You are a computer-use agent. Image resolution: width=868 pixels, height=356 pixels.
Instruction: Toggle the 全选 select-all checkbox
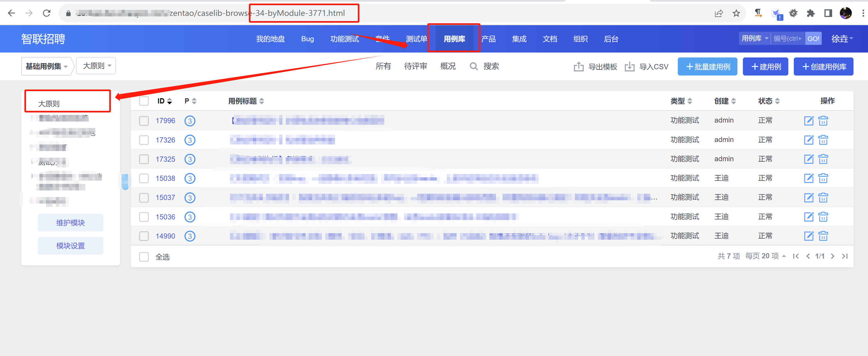(144, 257)
